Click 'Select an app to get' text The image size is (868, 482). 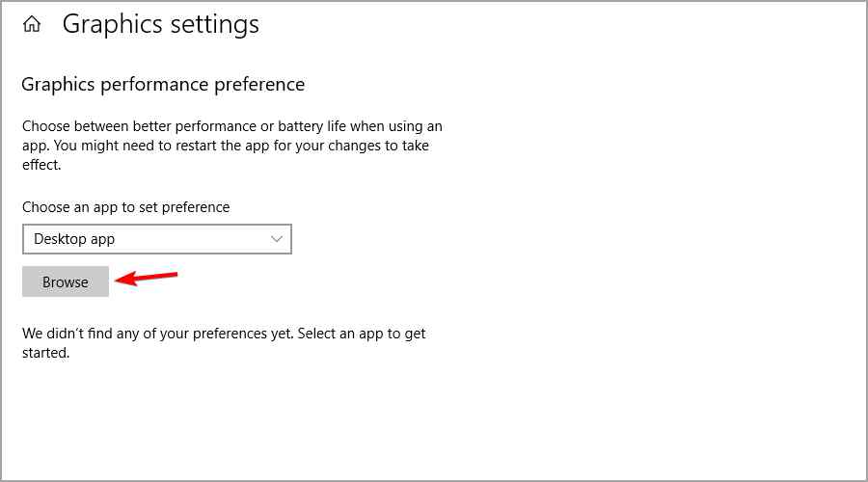click(x=362, y=334)
